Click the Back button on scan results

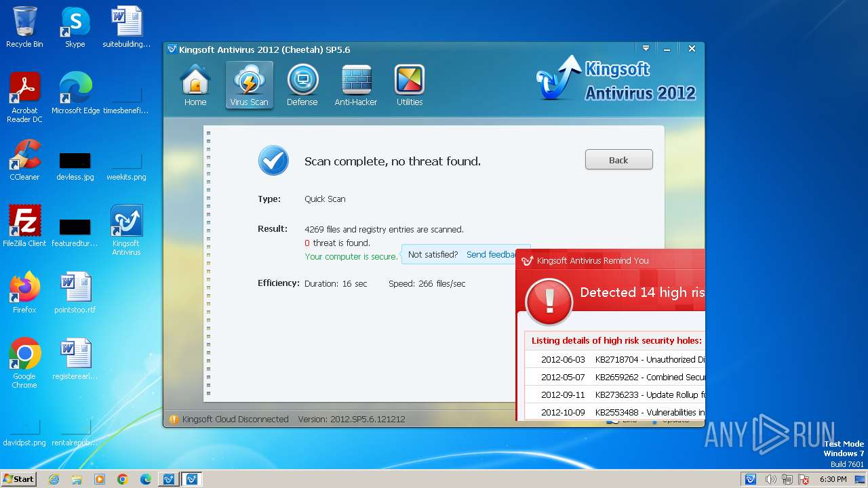point(619,160)
